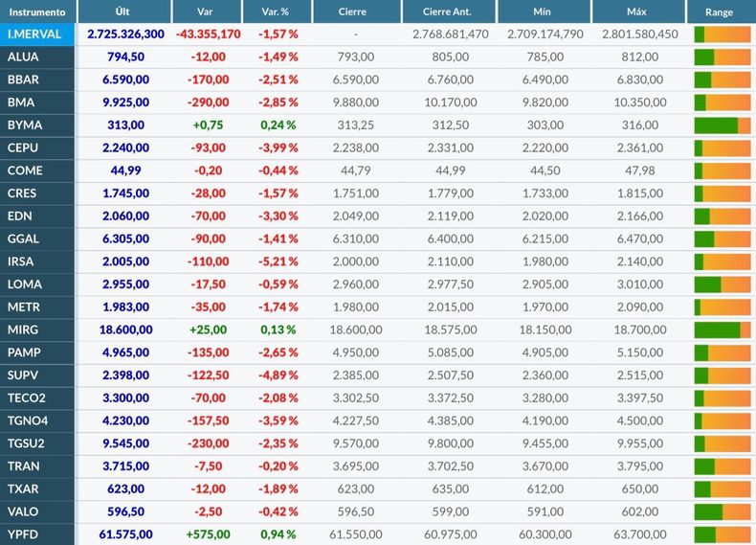Select the IRSA instrument
Image resolution: width=756 pixels, height=545 pixels.
coord(37,261)
